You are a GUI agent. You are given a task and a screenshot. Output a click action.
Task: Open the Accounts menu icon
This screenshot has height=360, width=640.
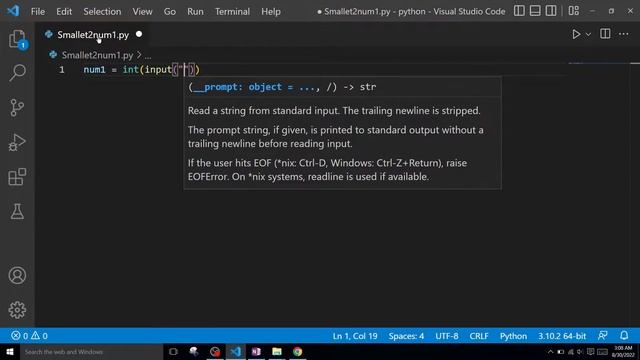17,276
